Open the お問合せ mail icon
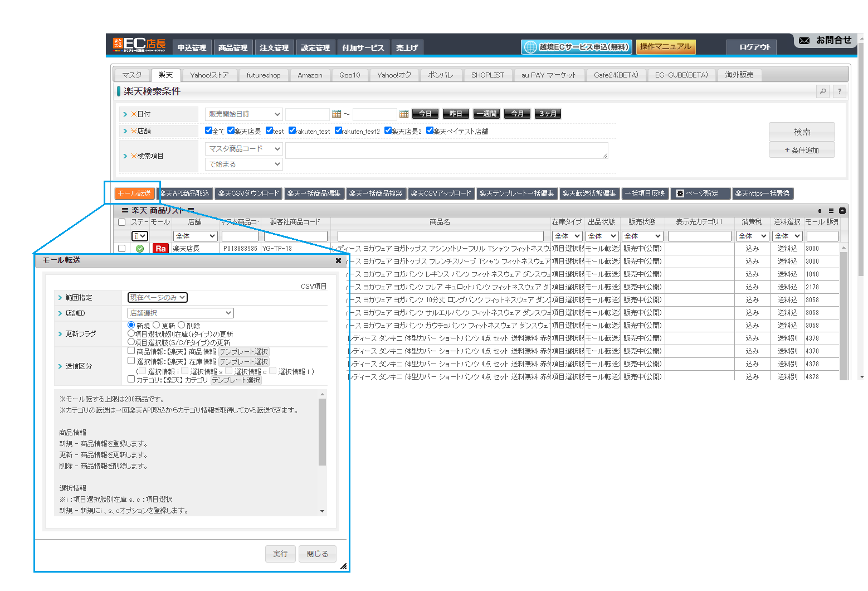Image resolution: width=868 pixels, height=591 pixels. point(804,41)
